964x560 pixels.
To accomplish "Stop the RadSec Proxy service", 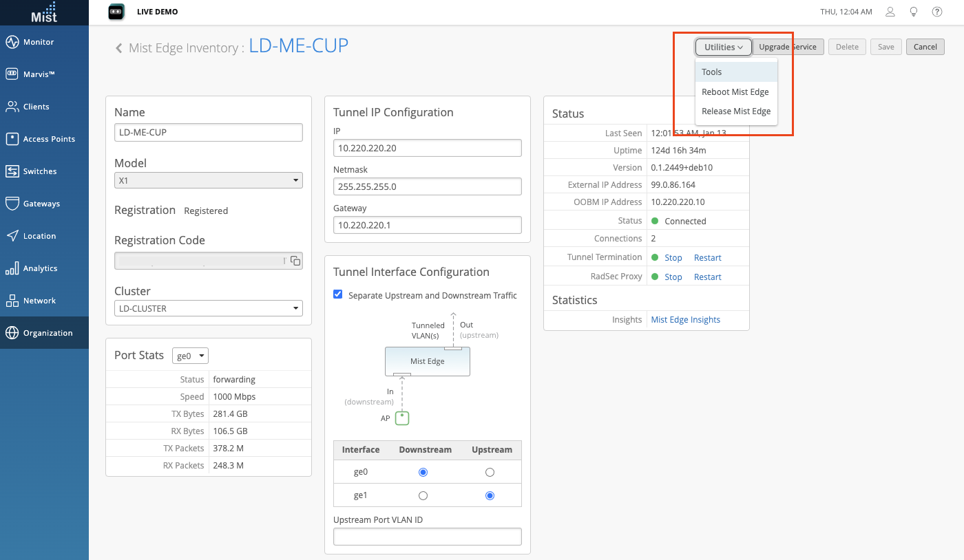I will (x=673, y=277).
